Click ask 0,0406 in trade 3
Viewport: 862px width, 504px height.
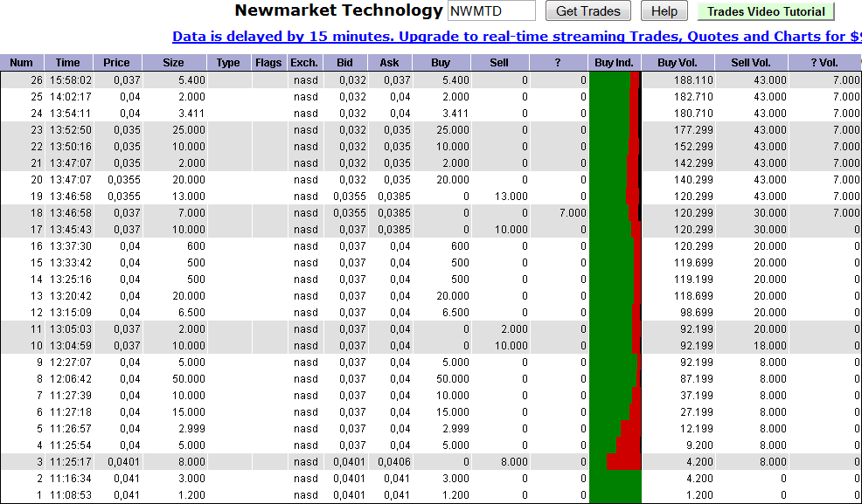393,462
